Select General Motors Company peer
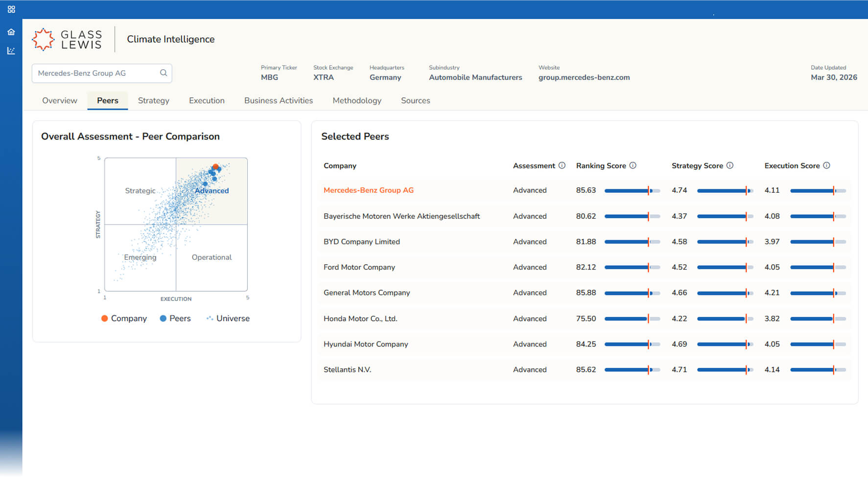 367,293
